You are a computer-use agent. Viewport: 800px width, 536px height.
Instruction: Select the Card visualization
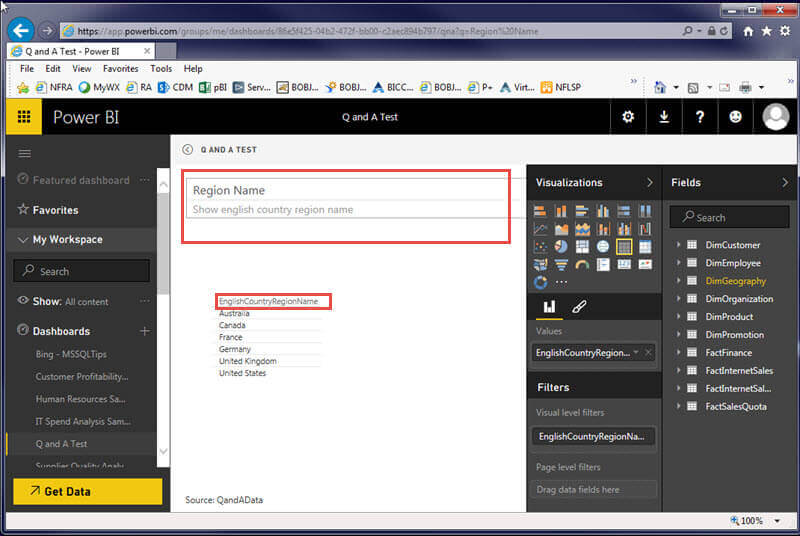(624, 264)
